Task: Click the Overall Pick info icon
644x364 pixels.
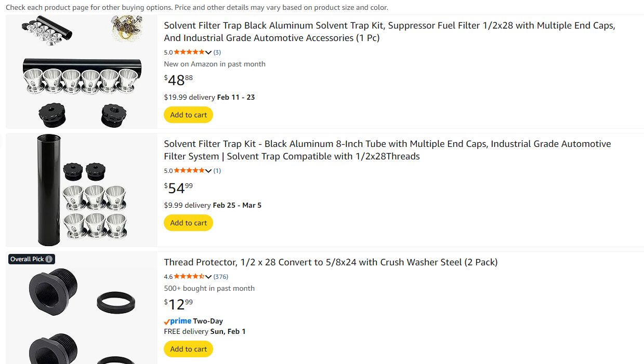Action: pyautogui.click(x=49, y=259)
